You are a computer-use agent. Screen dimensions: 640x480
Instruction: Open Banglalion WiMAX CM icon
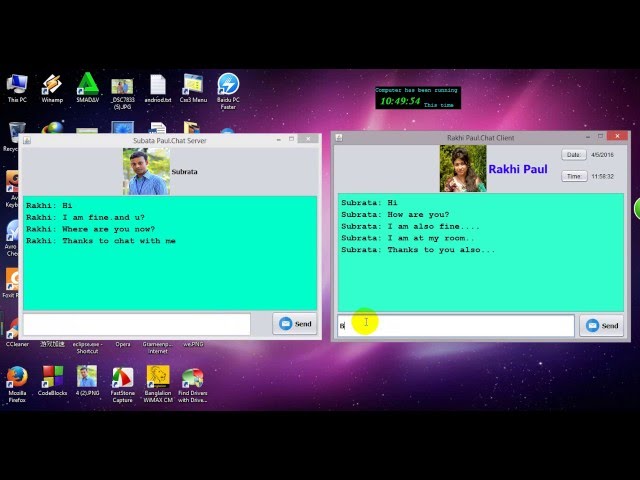point(158,384)
